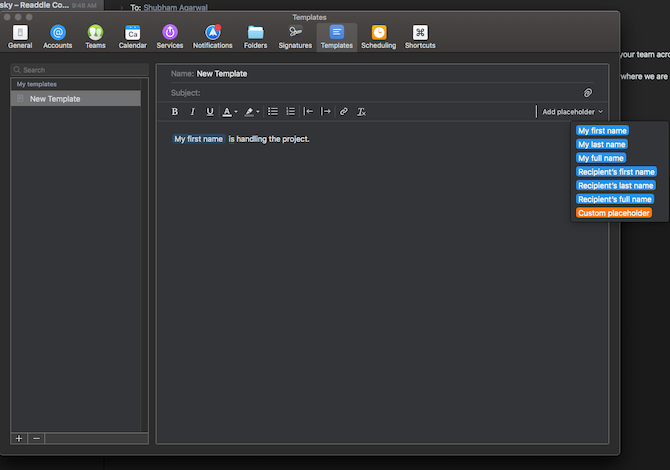The width and height of the screenshot is (670, 470).
Task: Toggle bold formatting
Action: pyautogui.click(x=174, y=112)
